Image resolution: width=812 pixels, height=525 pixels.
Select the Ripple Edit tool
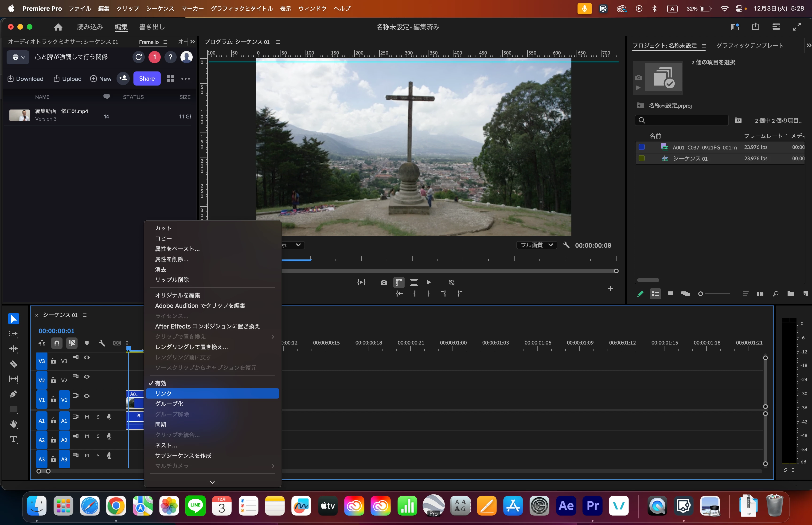coord(14,349)
